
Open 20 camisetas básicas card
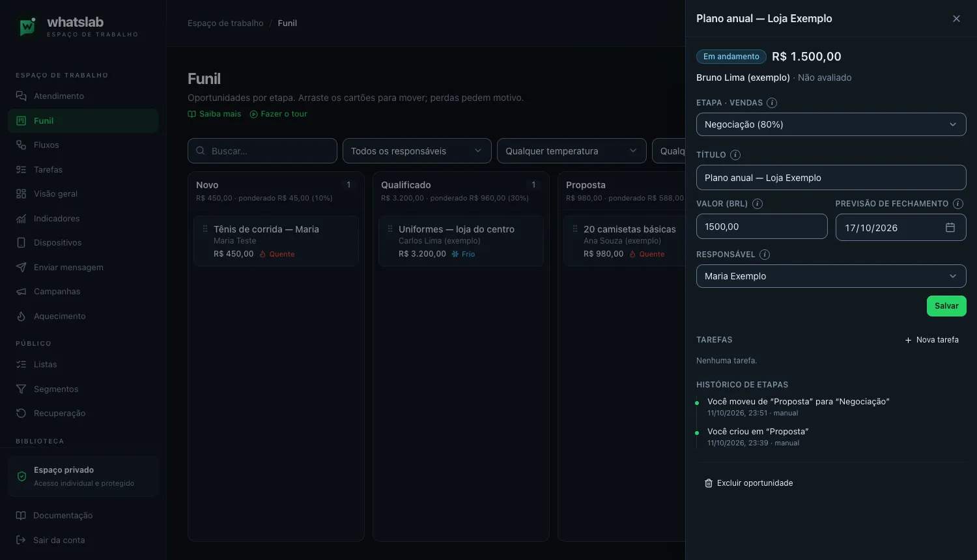click(624, 241)
